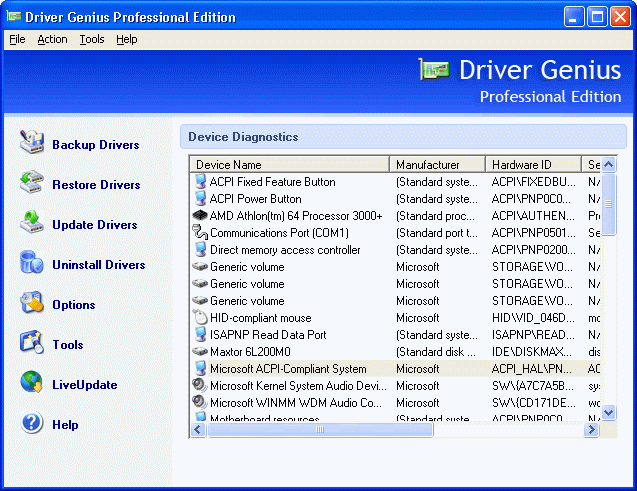Click the port icon for Communications Port (COM1)

tap(200, 232)
